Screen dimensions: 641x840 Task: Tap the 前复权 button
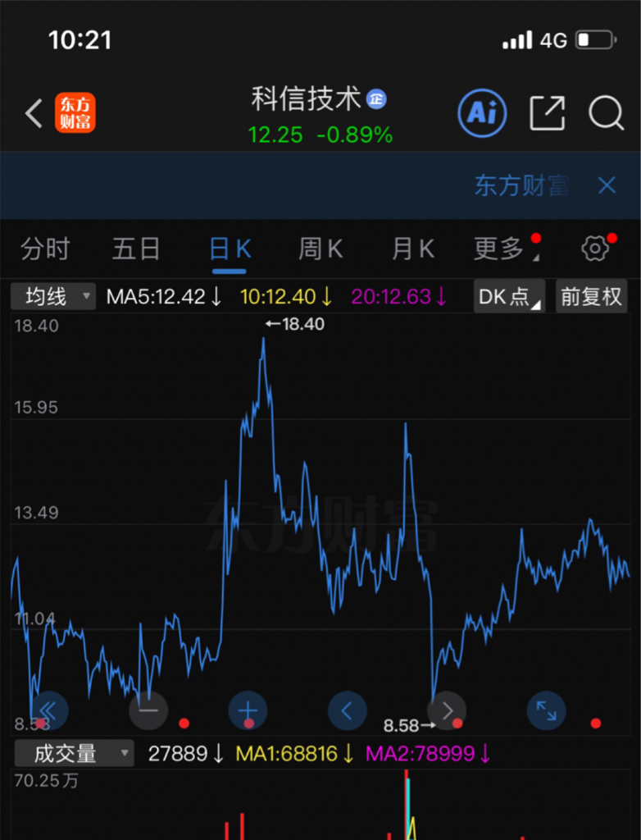[x=591, y=296]
